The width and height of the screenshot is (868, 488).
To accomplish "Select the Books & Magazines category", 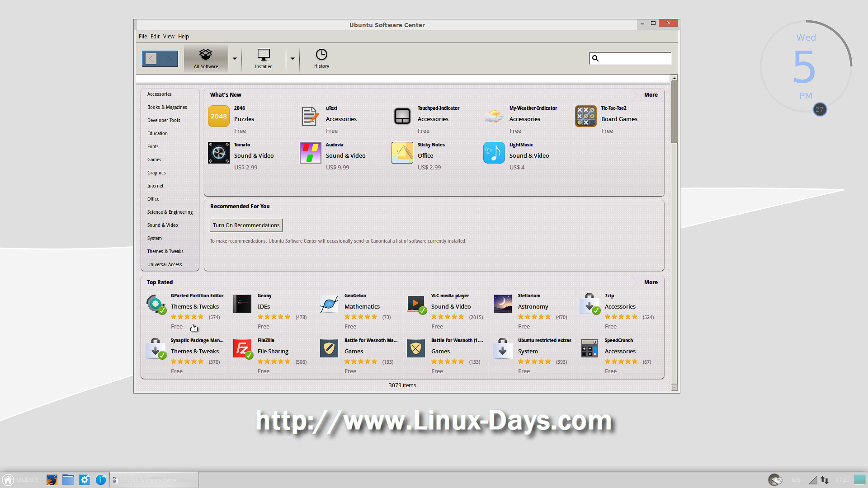I will coord(167,107).
